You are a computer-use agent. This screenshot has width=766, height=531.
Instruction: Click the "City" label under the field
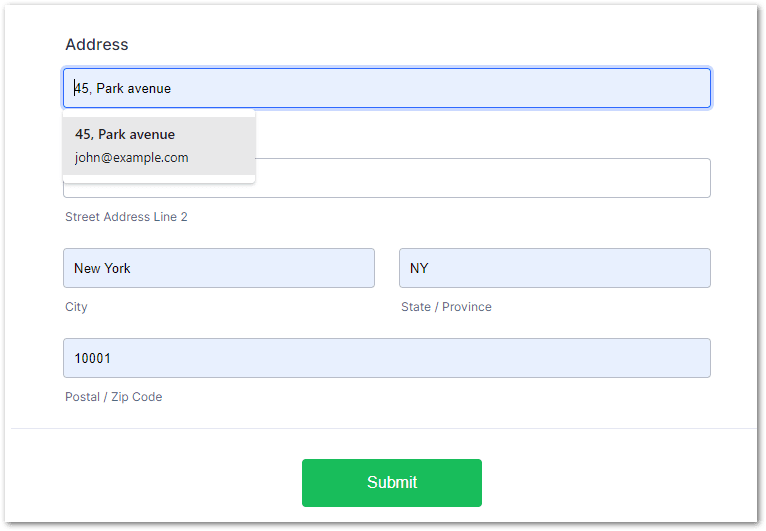point(76,307)
